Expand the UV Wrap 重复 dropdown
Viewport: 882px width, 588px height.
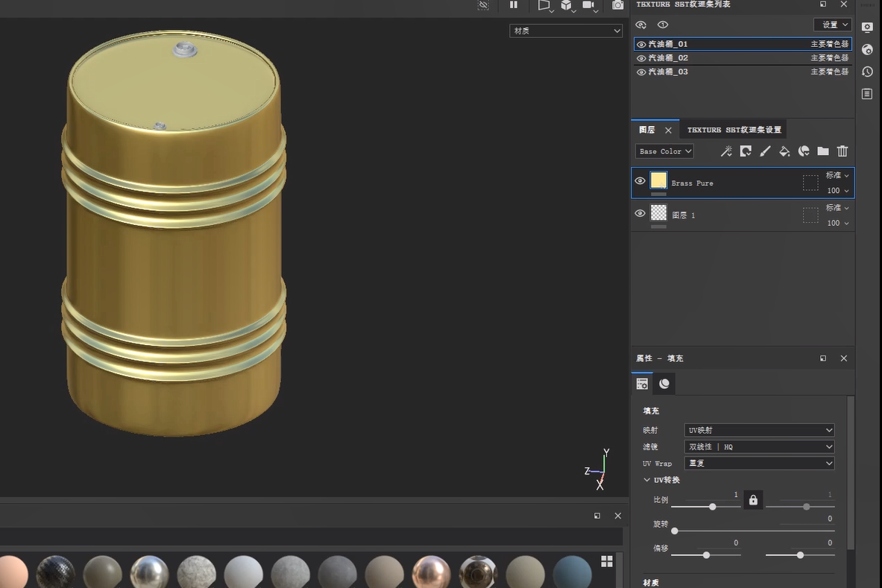click(759, 464)
